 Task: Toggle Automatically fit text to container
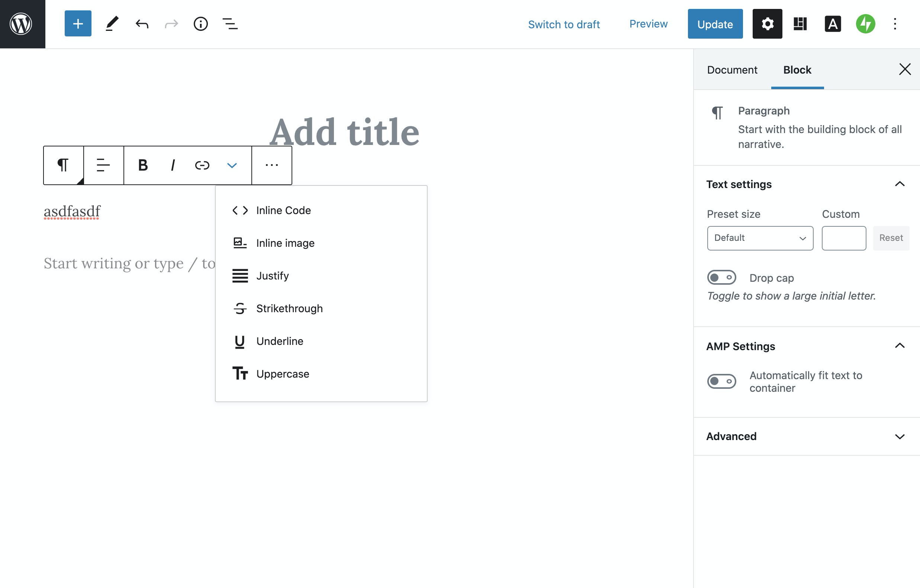721,381
